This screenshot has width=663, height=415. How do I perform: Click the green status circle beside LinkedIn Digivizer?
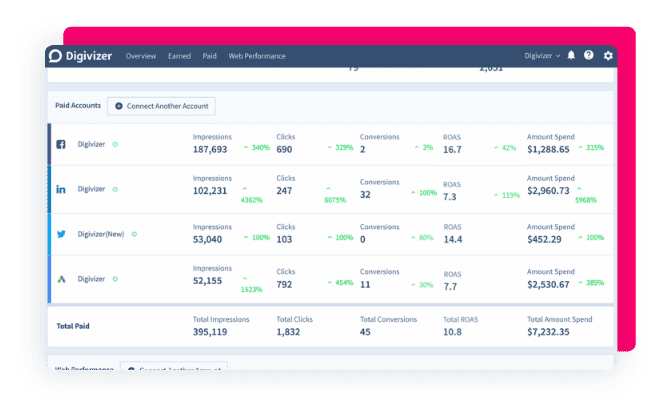[x=115, y=189]
